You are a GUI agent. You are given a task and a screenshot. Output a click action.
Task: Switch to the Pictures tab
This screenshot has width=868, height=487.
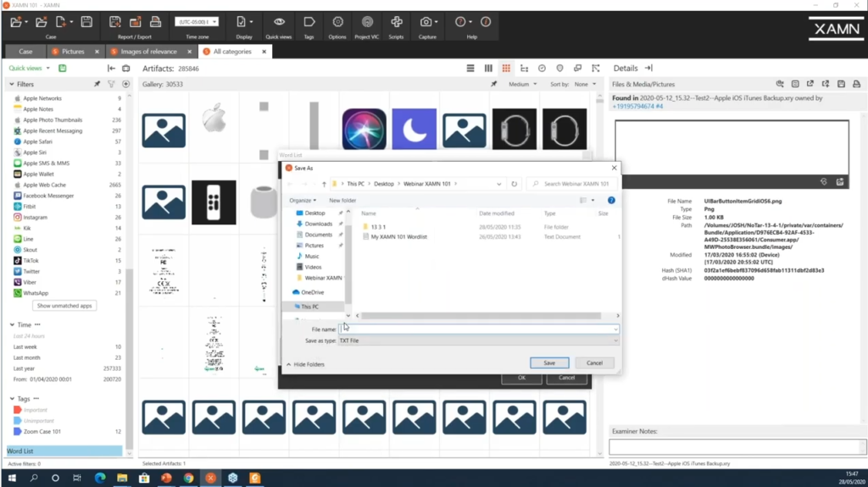[x=73, y=52]
